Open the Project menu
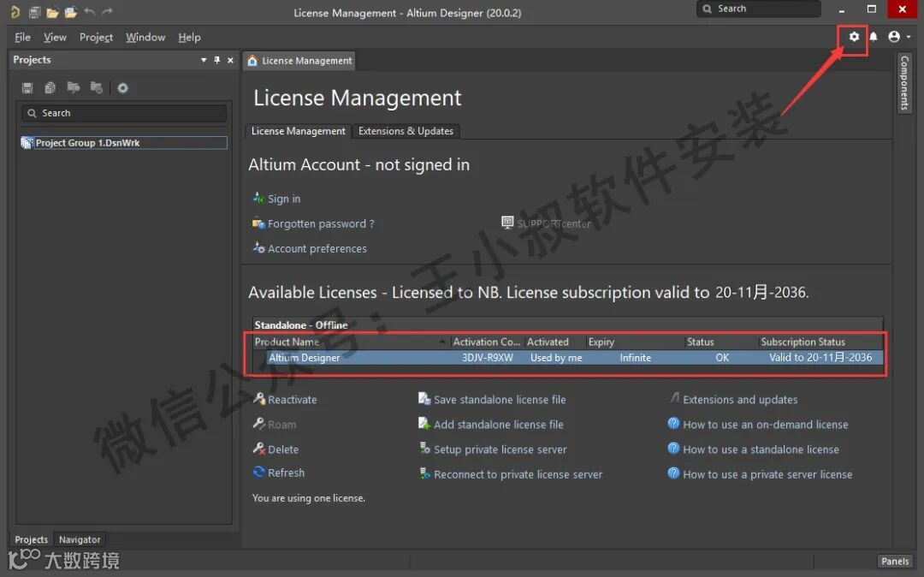This screenshot has width=924, height=577. [96, 37]
